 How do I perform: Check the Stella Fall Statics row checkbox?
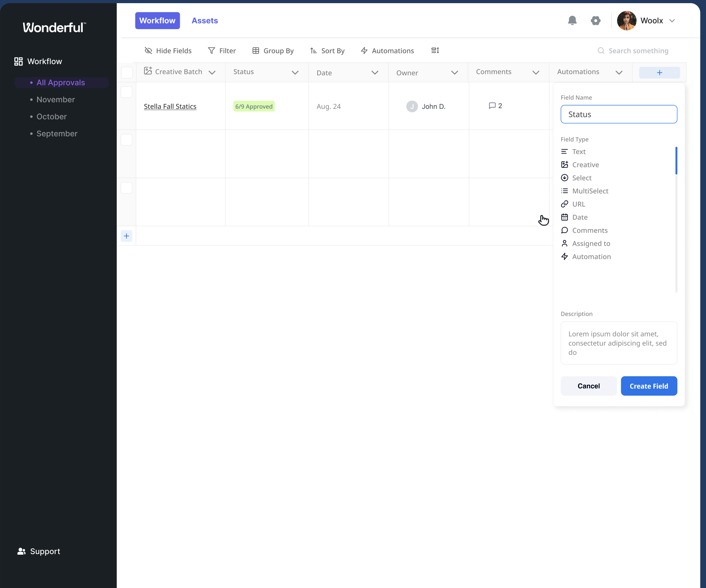(127, 92)
